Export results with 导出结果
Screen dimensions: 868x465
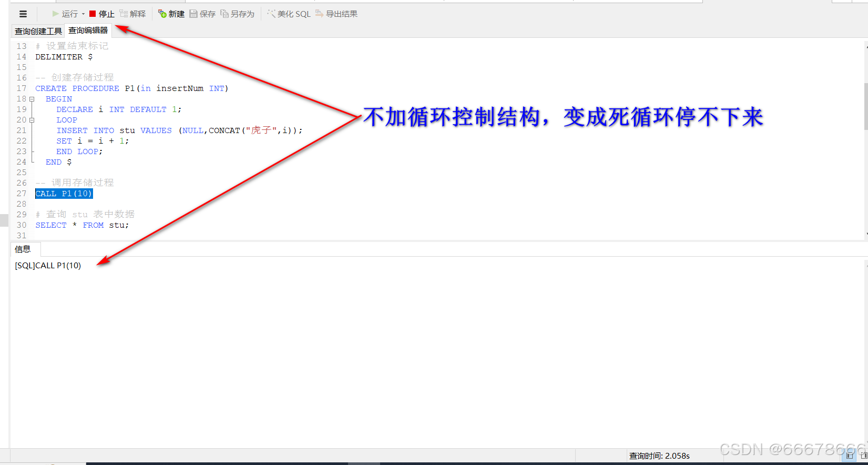coord(336,14)
